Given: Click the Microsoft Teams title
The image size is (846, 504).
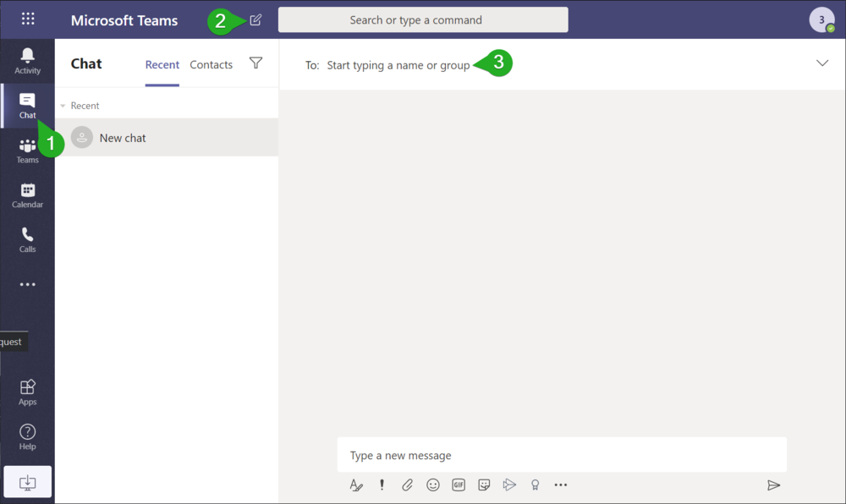Looking at the screenshot, I should 124,20.
